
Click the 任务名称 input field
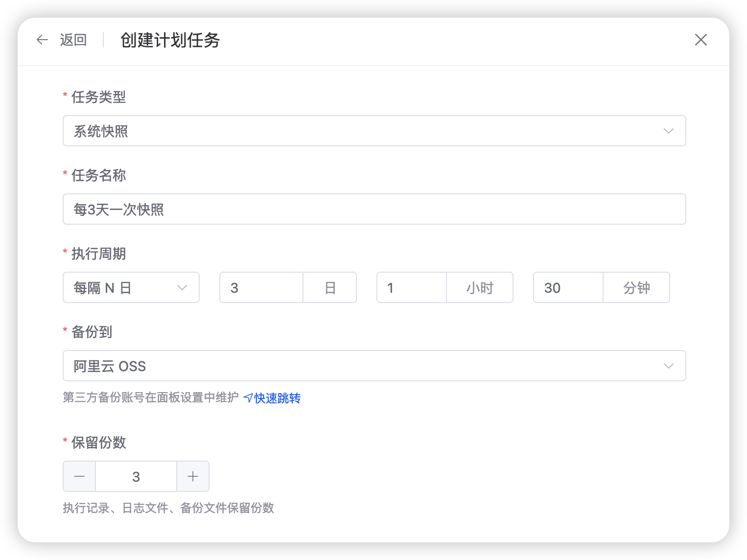click(374, 210)
